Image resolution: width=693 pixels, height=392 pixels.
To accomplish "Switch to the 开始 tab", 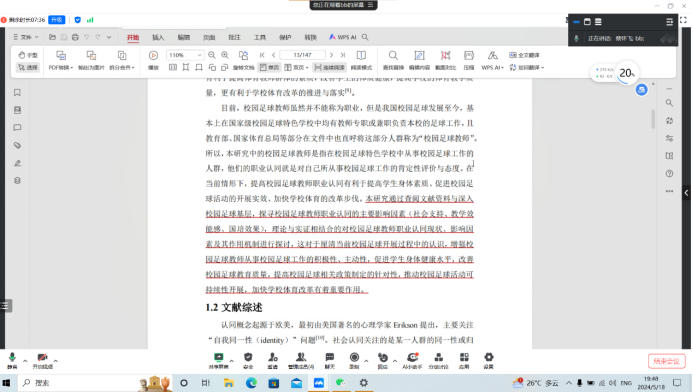I will 133,38.
